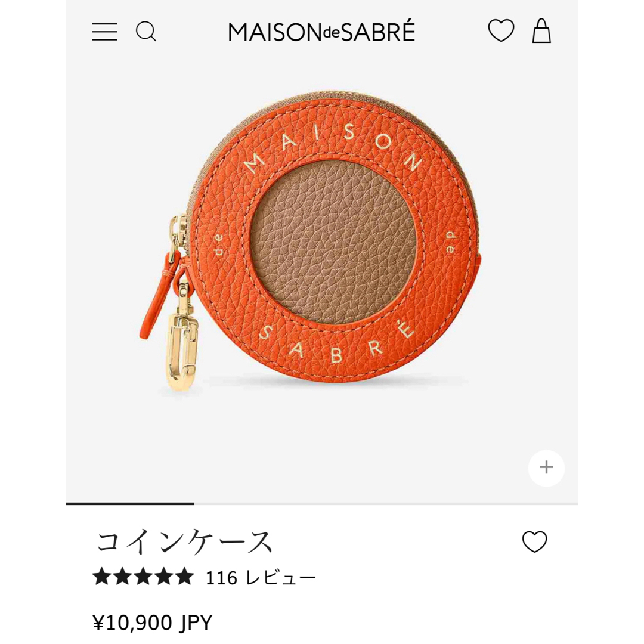Jump ahead on the gray gallery progress bar
644x644 pixels.
click(386, 503)
